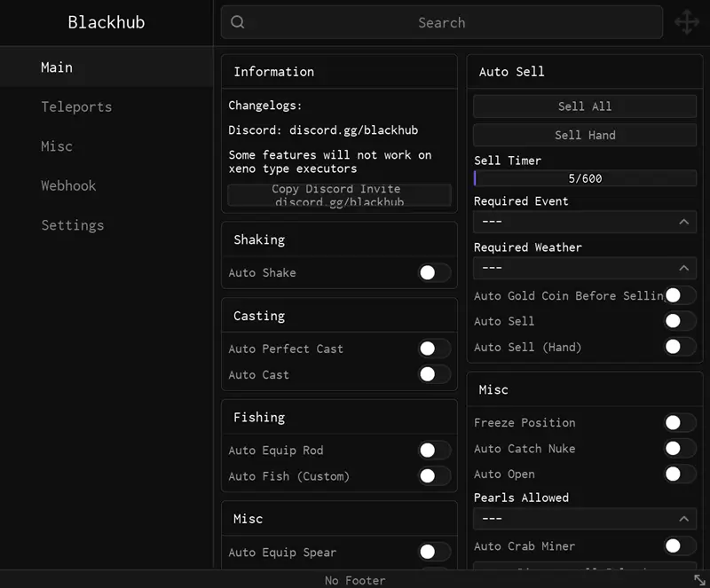This screenshot has width=710, height=588.
Task: Turn on Auto Open toggle
Action: click(680, 474)
